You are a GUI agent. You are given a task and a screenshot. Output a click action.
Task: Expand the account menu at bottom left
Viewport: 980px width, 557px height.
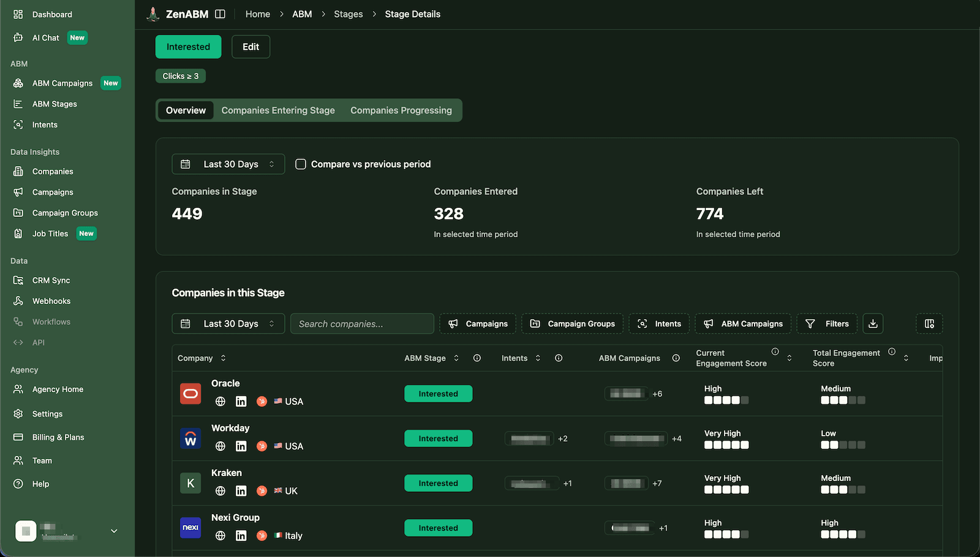click(113, 531)
